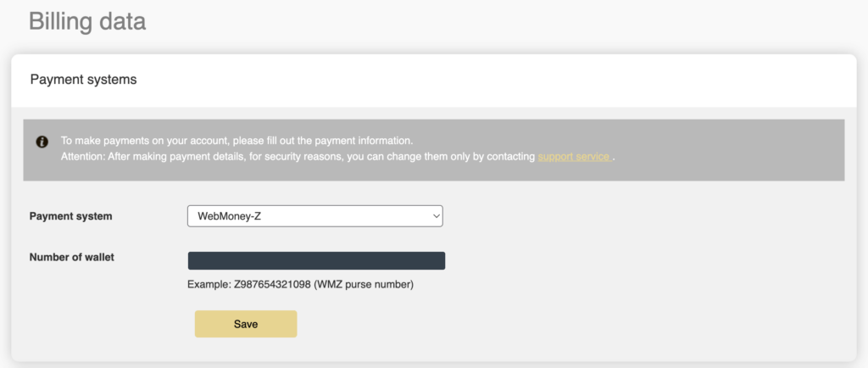Expand the WebMoney-Z chevron arrow

point(437,216)
